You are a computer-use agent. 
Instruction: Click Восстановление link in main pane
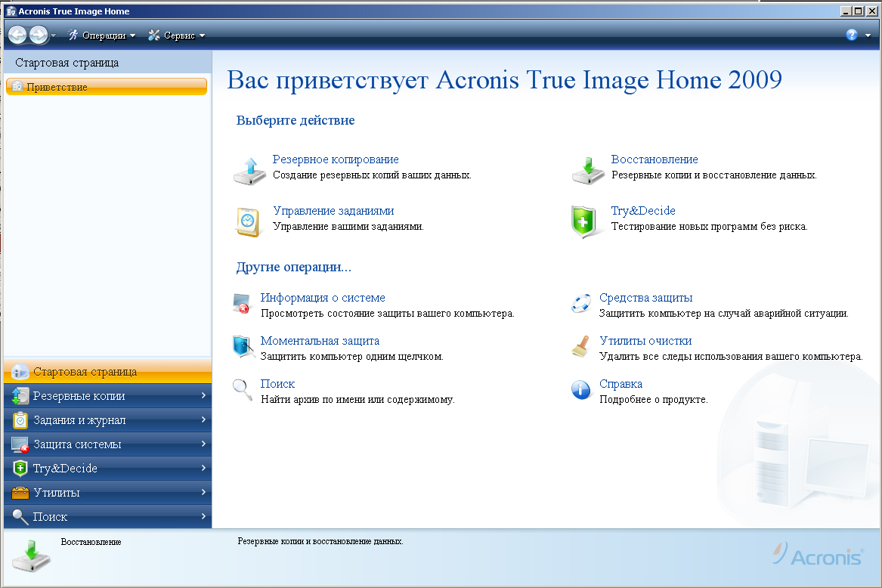coord(655,159)
